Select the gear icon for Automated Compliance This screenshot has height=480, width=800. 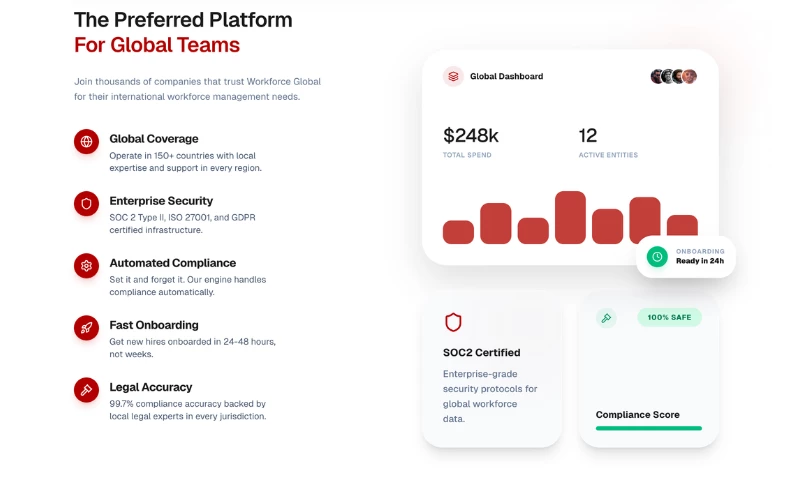(86, 266)
